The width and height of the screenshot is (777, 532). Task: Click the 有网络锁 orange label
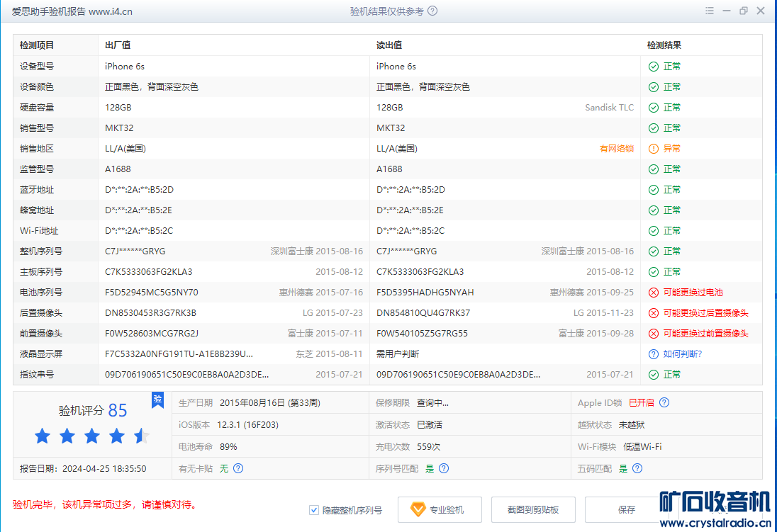tap(616, 149)
